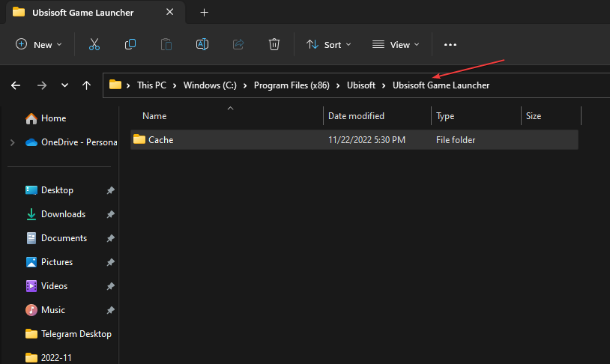Close the Ubisoft Game Launcher tab
610x364 pixels.
click(169, 12)
